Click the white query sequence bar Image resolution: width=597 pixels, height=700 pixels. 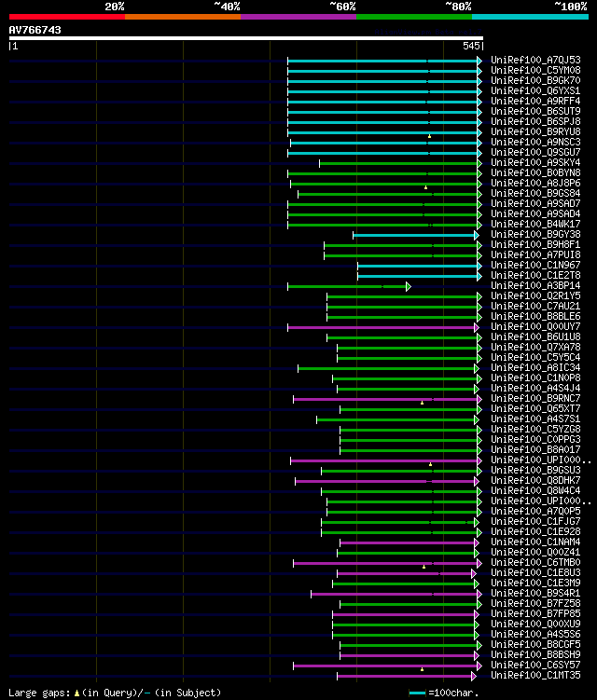[x=245, y=38]
